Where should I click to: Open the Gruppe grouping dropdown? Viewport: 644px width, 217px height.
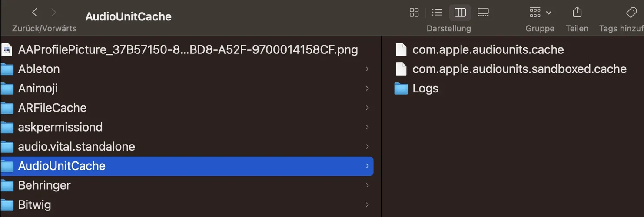pos(540,13)
